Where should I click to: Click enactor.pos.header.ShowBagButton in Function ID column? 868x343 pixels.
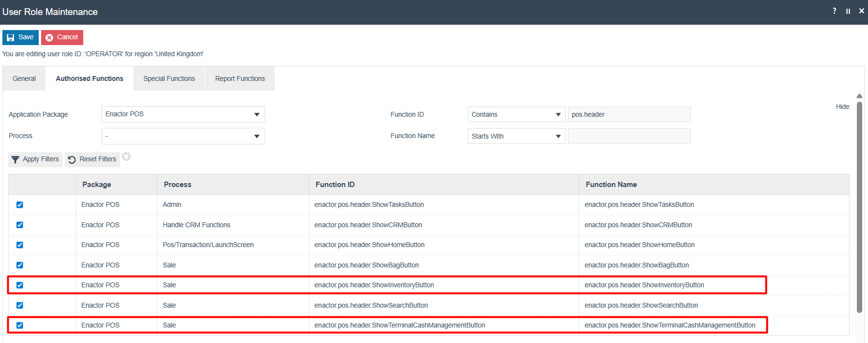[x=367, y=265]
